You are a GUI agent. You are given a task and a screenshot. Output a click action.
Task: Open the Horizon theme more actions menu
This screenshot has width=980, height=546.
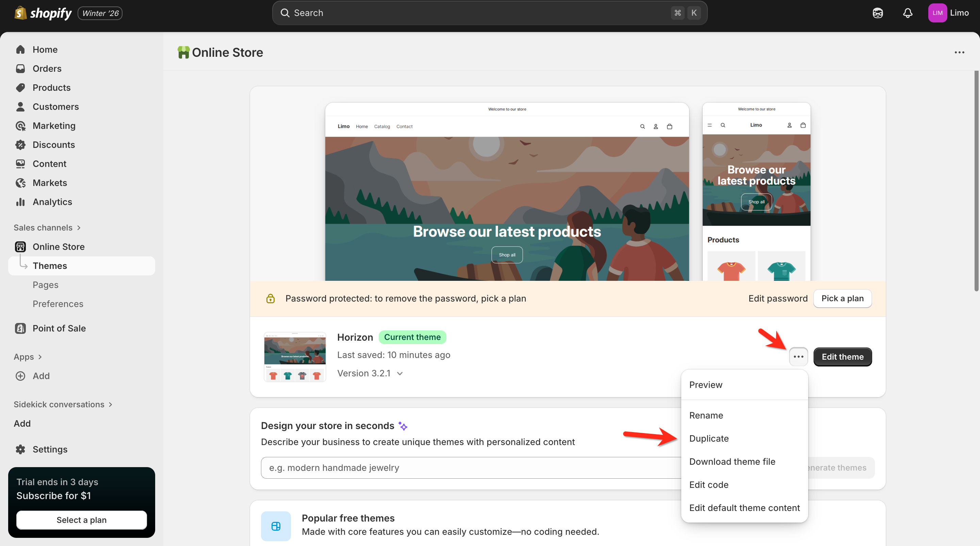799,357
